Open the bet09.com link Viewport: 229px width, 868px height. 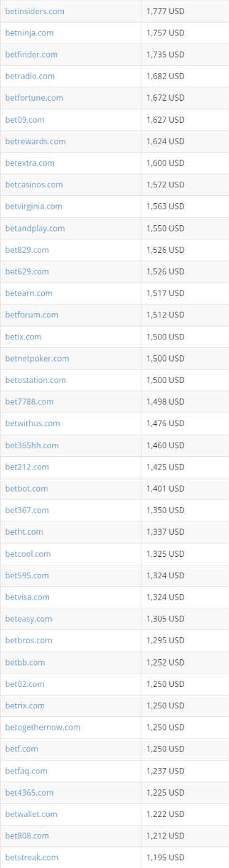[x=25, y=120]
